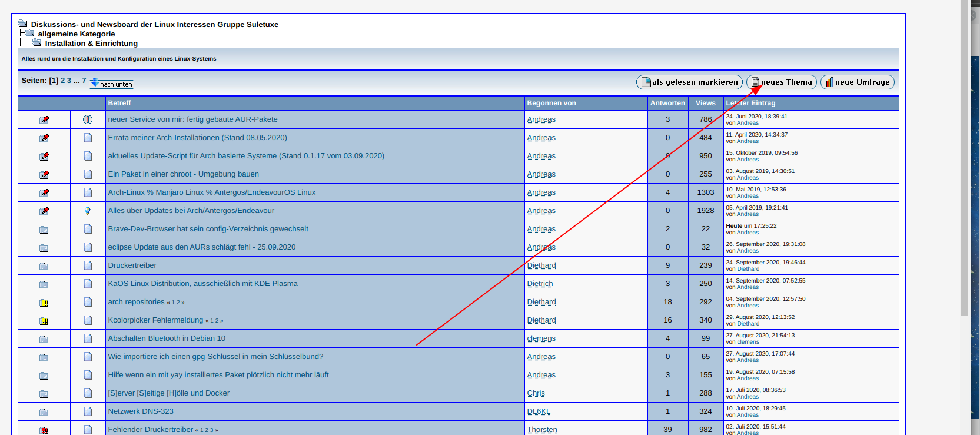The width and height of the screenshot is (980, 435).
Task: Open page 2 of 'Kcolorpicker Fehlermeldung' topic
Action: (217, 321)
